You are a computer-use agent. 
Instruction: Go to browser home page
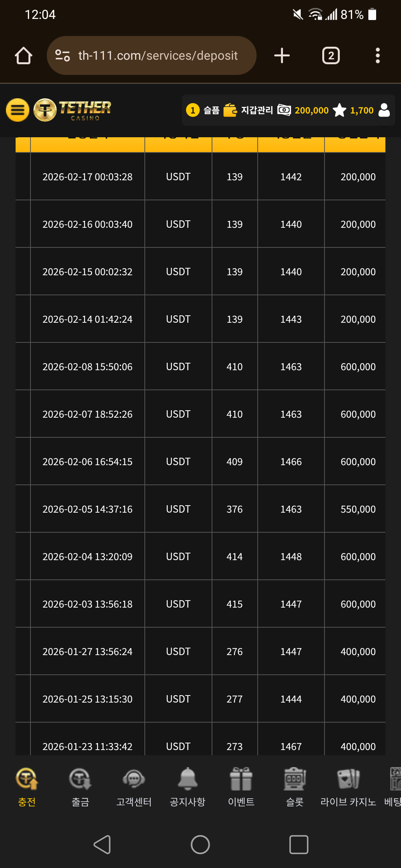[23, 56]
